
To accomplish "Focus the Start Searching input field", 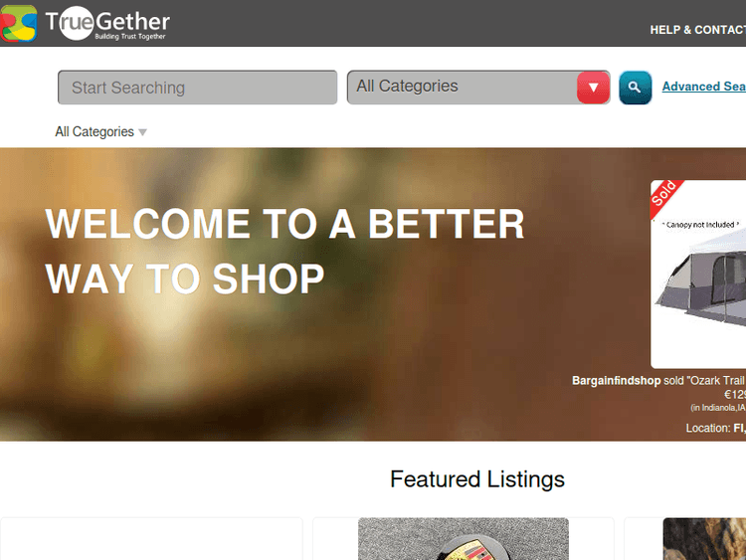I will point(198,88).
